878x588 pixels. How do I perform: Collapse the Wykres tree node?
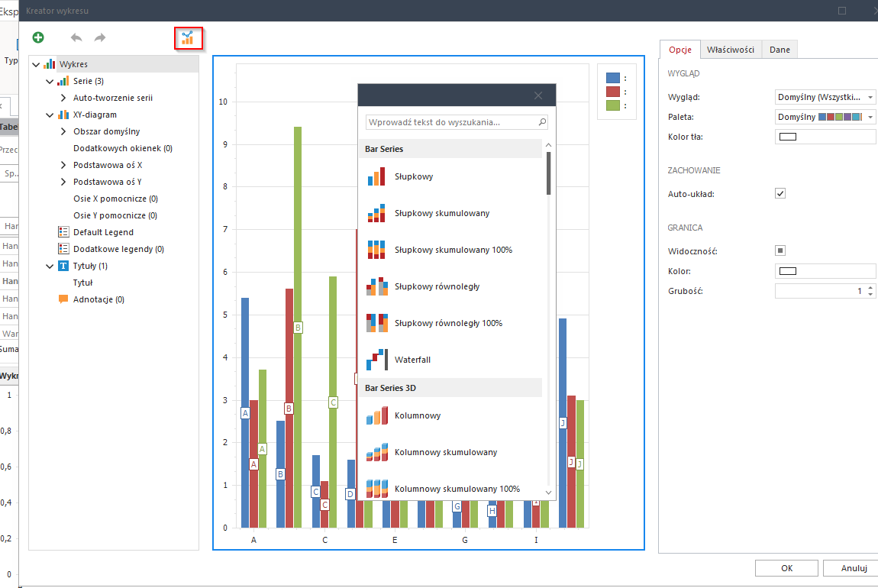[x=36, y=64]
